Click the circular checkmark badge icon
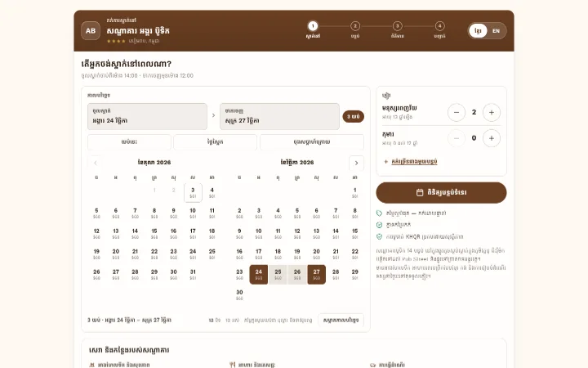Image resolution: width=588 pixels, height=368 pixels. [379, 225]
